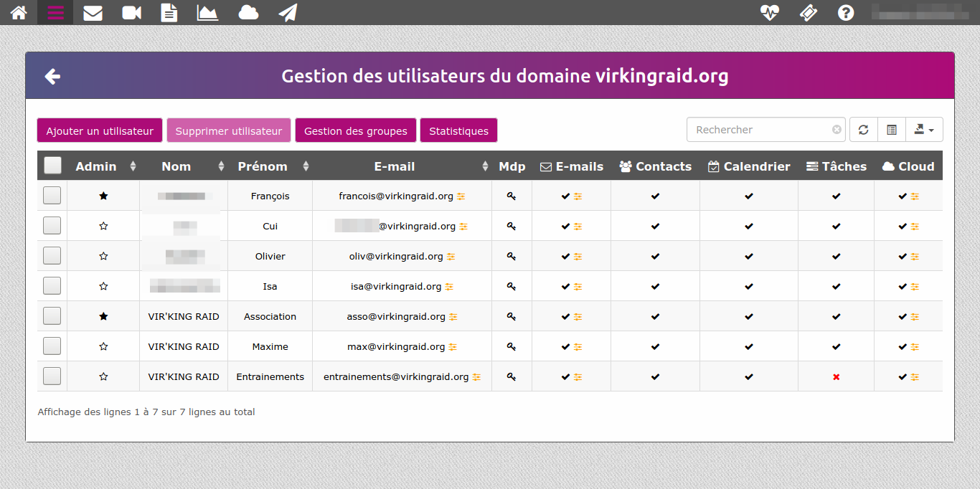Screen dimensions: 980x489
Task: Click the password key icon for François
Action: pyautogui.click(x=512, y=196)
